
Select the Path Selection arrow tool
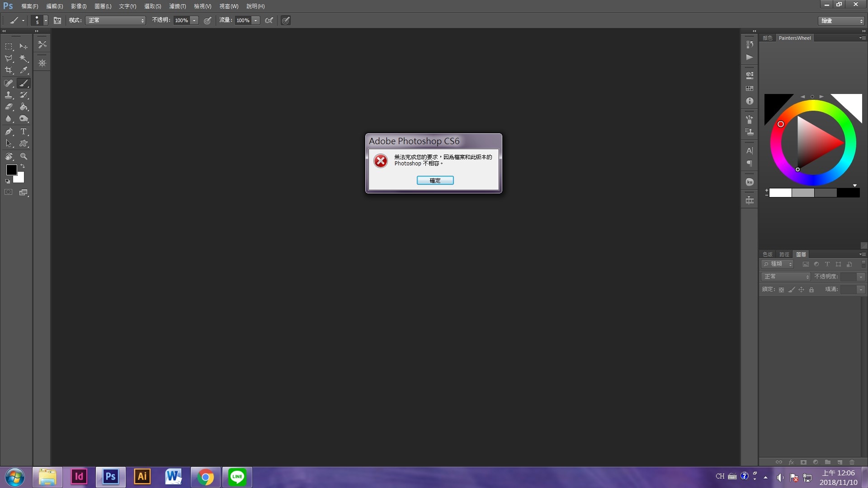click(9, 143)
